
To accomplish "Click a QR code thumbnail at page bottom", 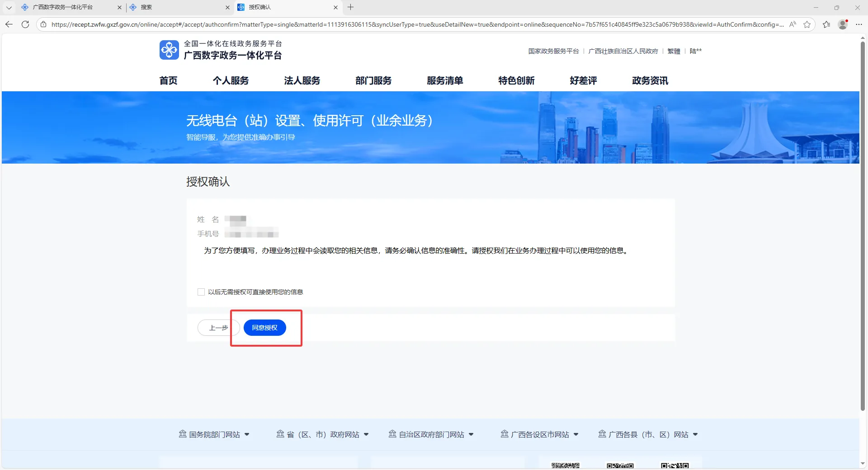I will [x=566, y=465].
